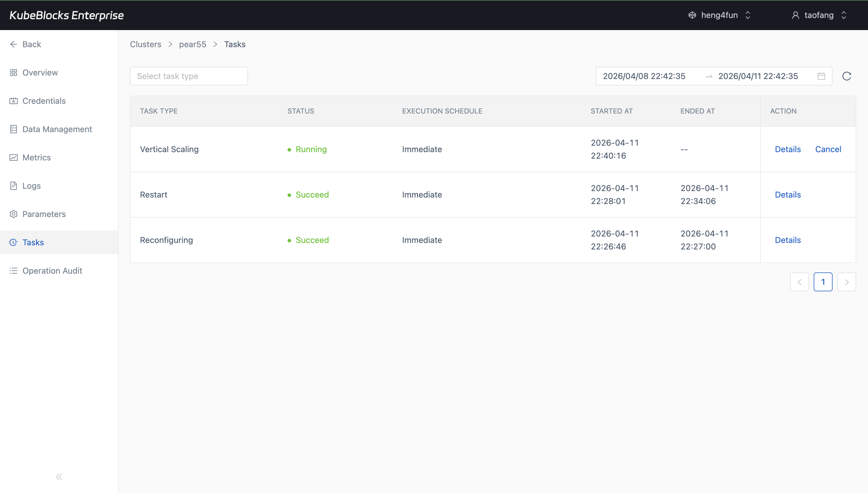Collapse the left sidebar
The height and width of the screenshot is (493, 868).
pyautogui.click(x=59, y=476)
